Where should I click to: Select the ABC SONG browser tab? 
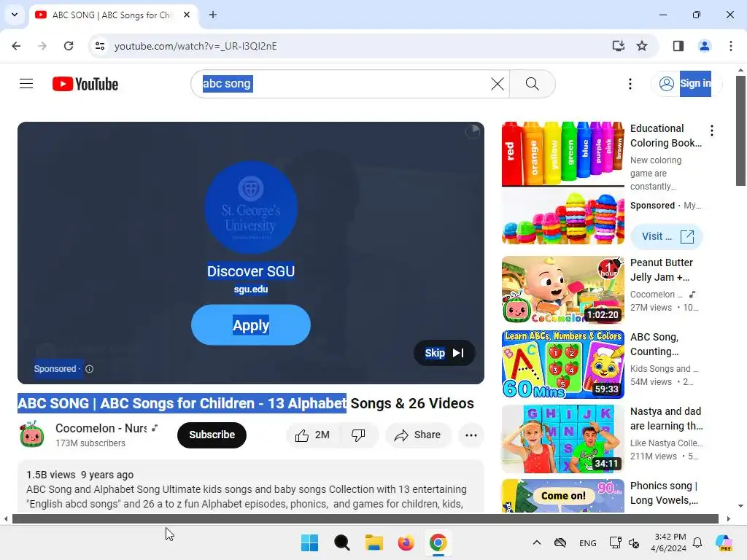[x=112, y=15]
